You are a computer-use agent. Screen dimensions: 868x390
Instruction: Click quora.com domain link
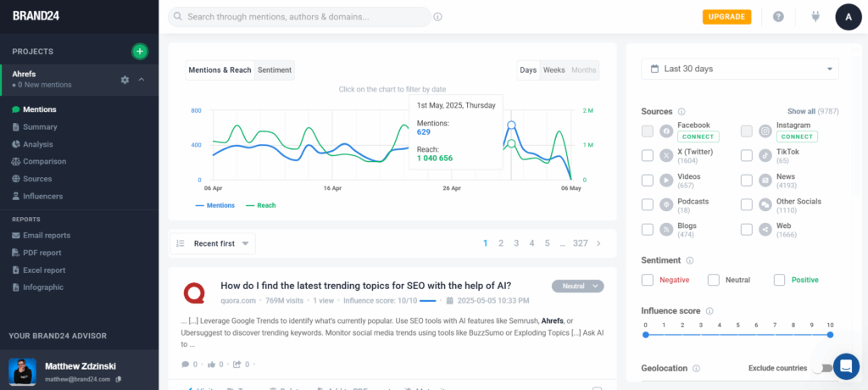click(x=238, y=301)
